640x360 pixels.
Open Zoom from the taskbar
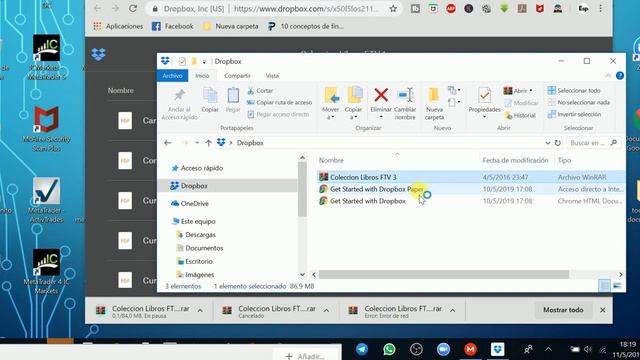click(443, 349)
